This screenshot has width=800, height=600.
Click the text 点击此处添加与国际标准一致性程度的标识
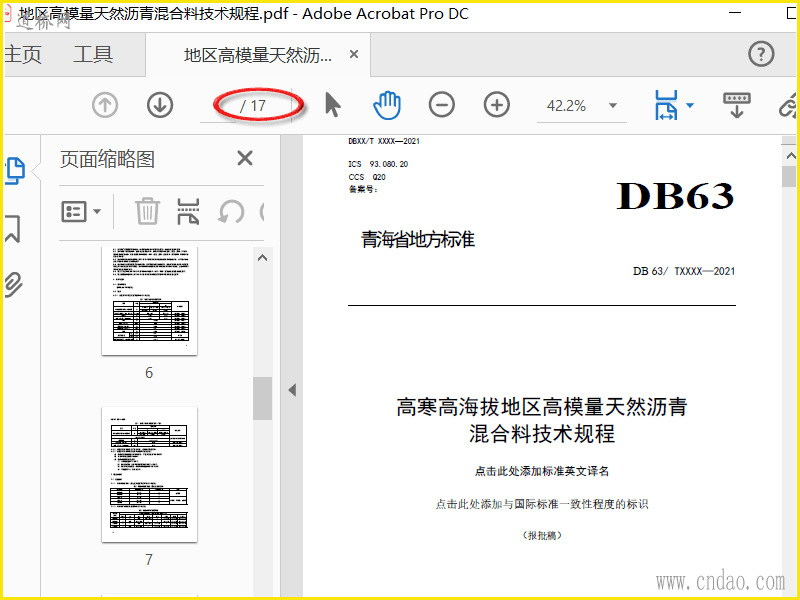point(542,504)
